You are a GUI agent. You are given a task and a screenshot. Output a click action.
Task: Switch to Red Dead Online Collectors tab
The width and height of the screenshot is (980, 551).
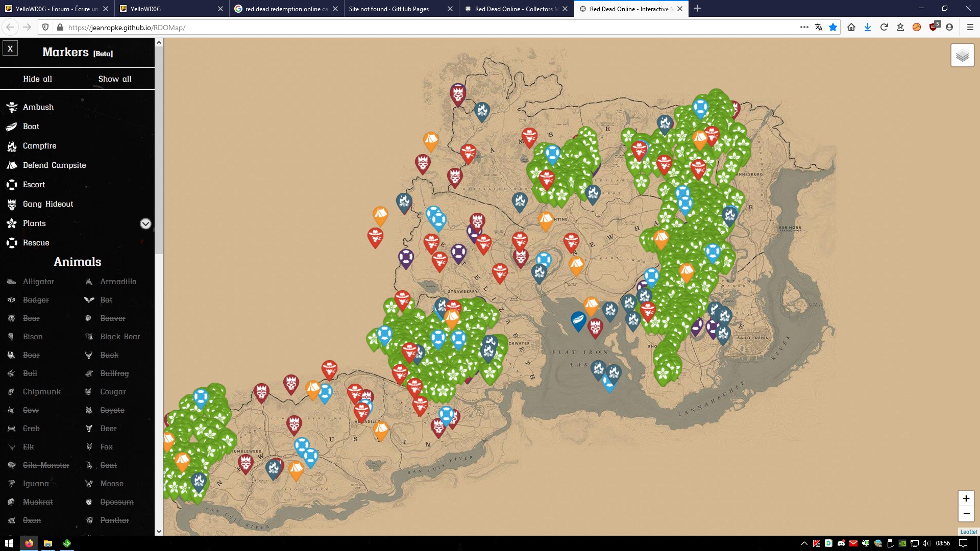[517, 9]
